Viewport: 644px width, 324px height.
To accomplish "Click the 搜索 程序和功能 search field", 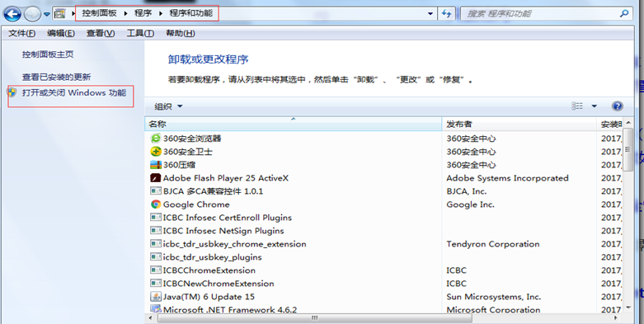I will click(x=546, y=13).
